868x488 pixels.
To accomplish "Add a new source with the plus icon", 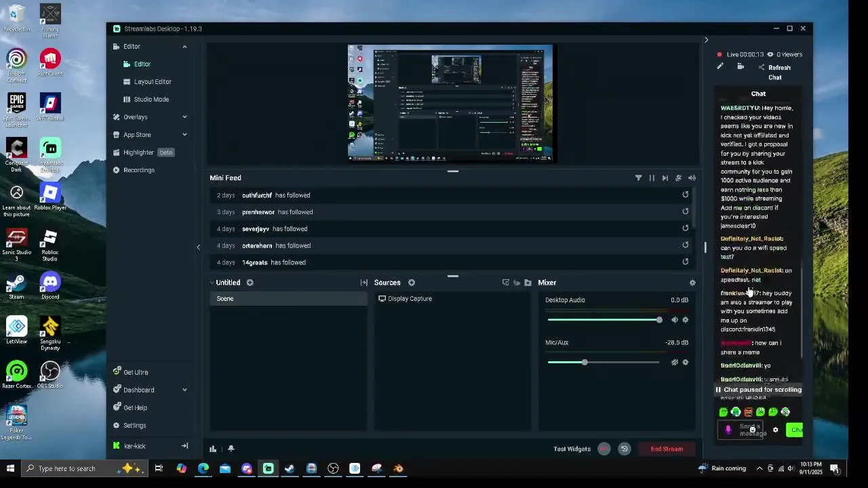I will 411,283.
